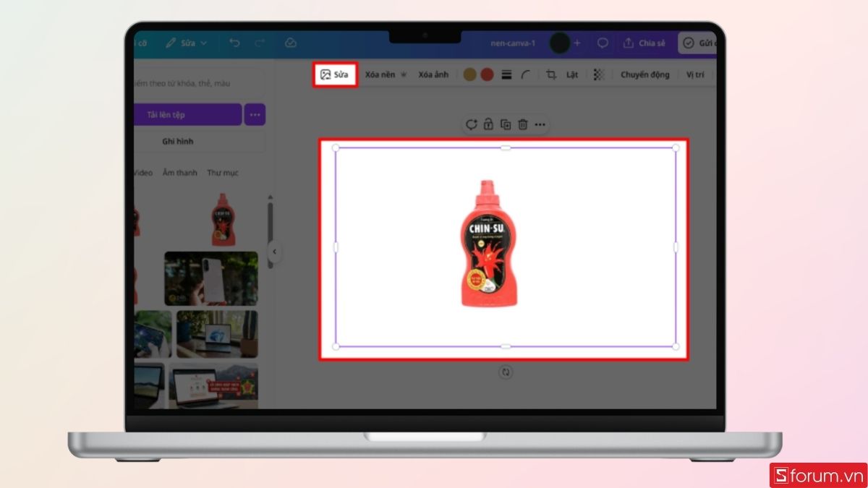This screenshot has height=488, width=868.
Task: Open more options beside Tải lên tệp
Action: pyautogui.click(x=255, y=114)
